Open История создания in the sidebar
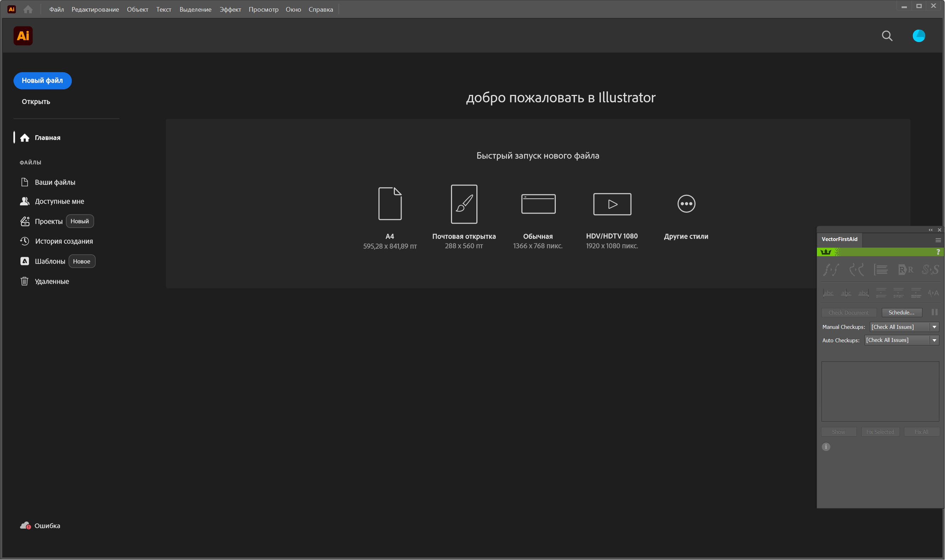Screen dimensions: 945x560 pyautogui.click(x=56, y=241)
